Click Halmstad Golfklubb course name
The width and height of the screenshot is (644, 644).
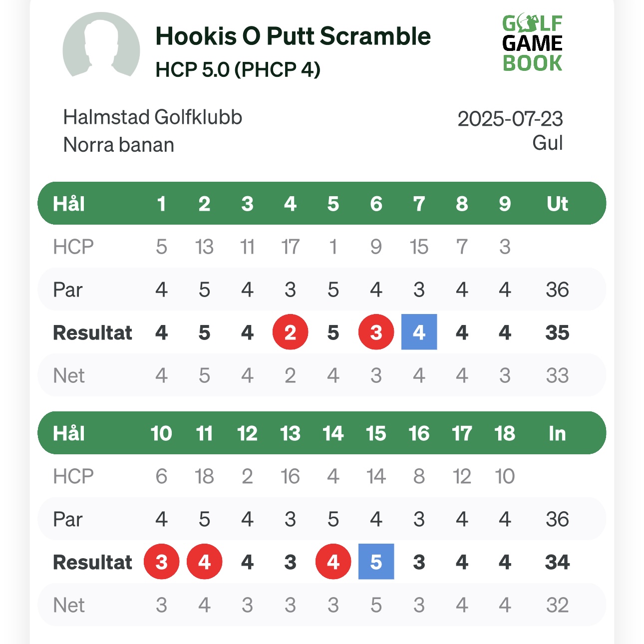[x=153, y=117]
